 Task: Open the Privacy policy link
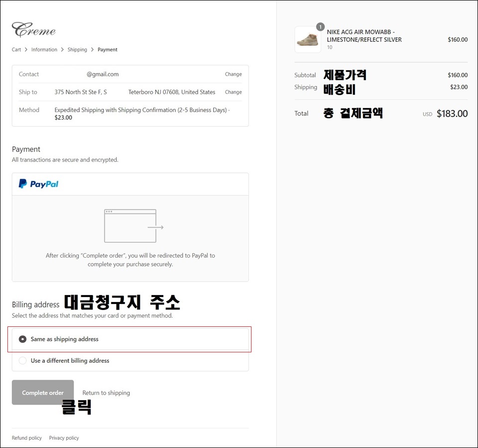click(64, 438)
